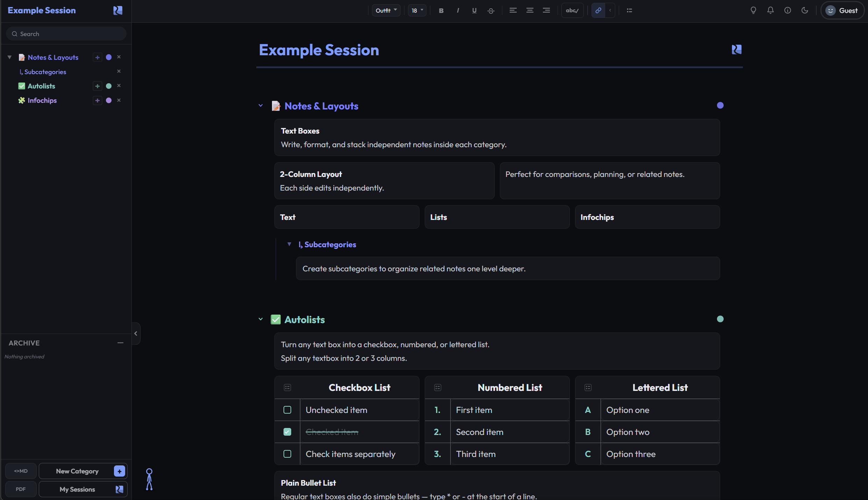The width and height of the screenshot is (868, 500).
Task: Open the Outfit font dropdown
Action: click(386, 10)
